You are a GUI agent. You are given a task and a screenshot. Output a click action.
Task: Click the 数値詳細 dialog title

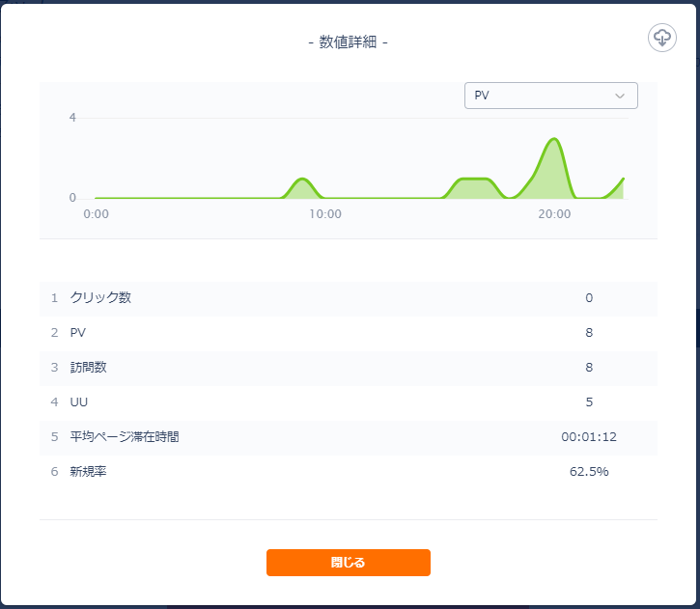click(x=349, y=42)
